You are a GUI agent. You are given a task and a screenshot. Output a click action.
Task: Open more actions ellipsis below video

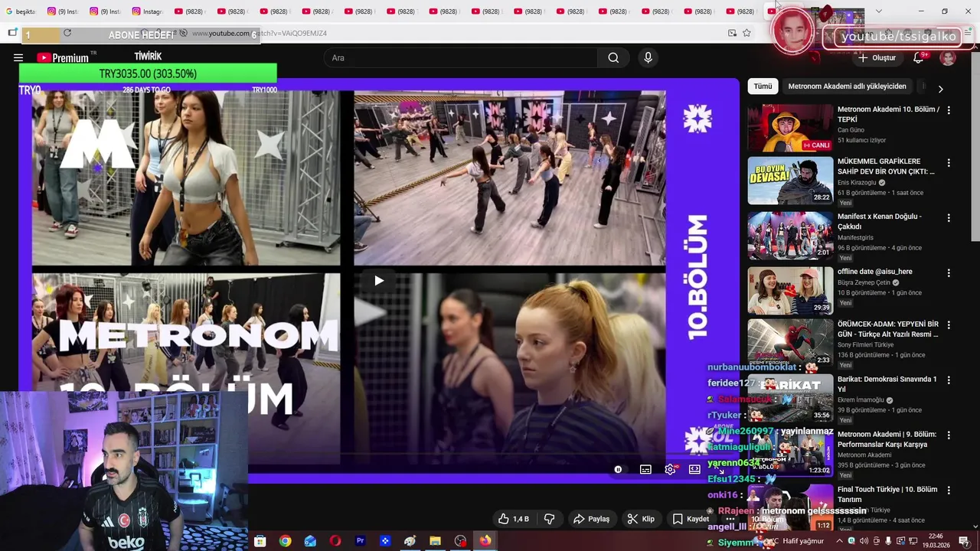(730, 519)
